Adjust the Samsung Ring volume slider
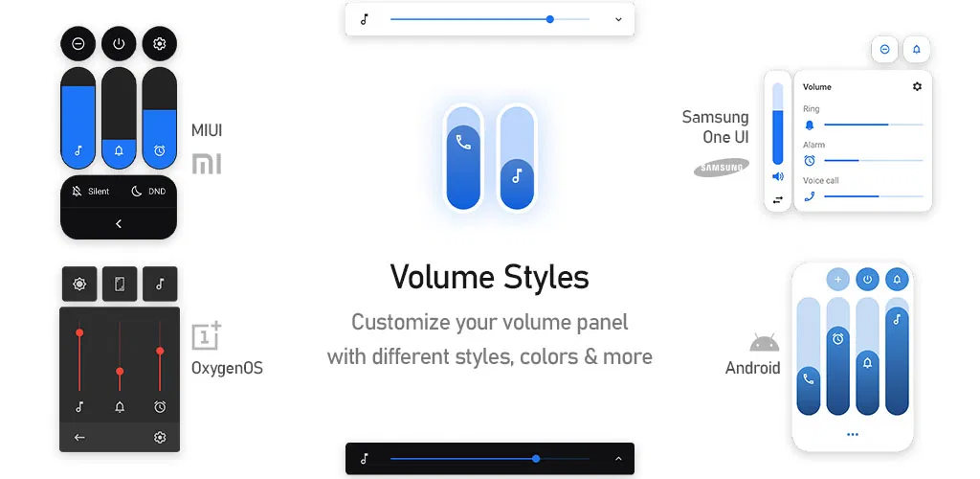The width and height of the screenshot is (980, 479). [873, 125]
